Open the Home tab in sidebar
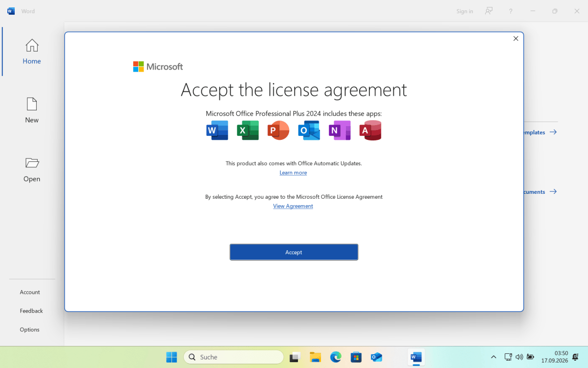This screenshot has width=588, height=368. 32,52
